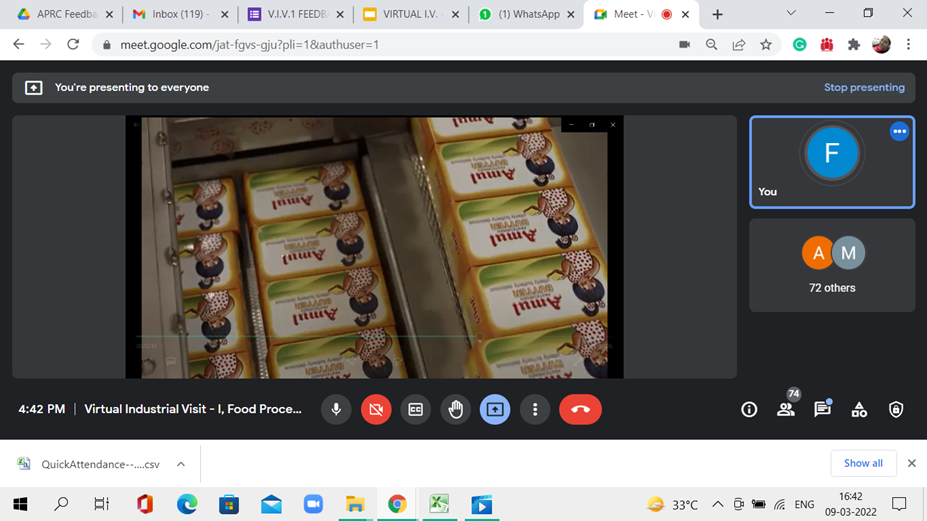Close the downloads bar
The image size is (927, 521).
[x=912, y=463]
